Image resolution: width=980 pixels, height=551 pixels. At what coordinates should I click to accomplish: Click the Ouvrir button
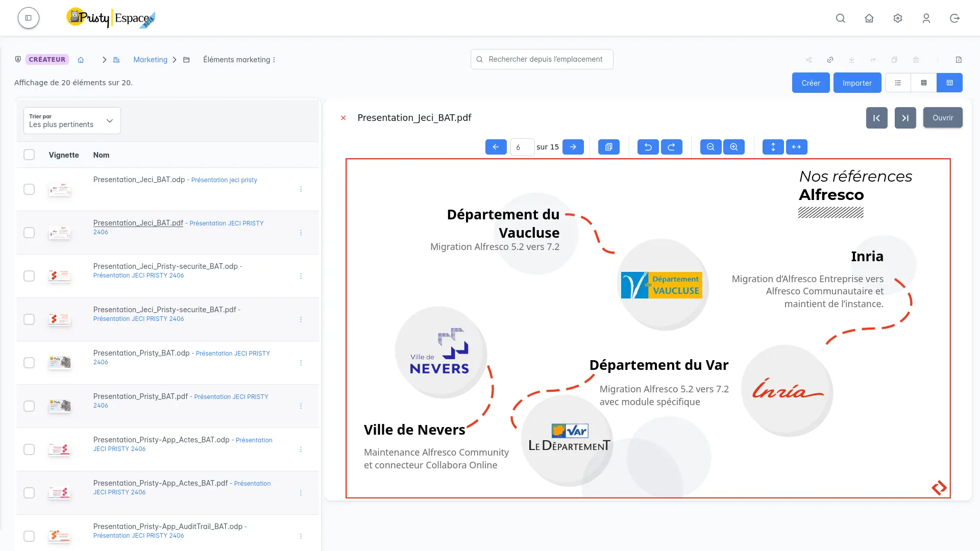[943, 118]
